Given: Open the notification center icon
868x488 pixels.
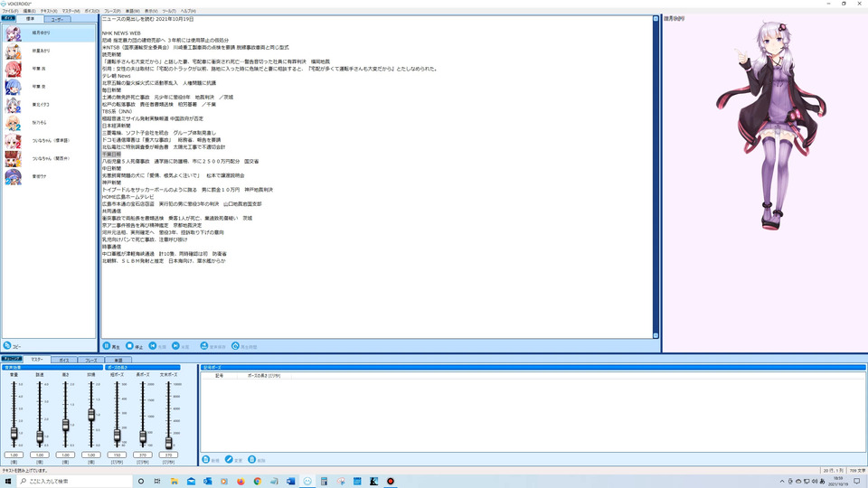Looking at the screenshot, I should point(857,482).
